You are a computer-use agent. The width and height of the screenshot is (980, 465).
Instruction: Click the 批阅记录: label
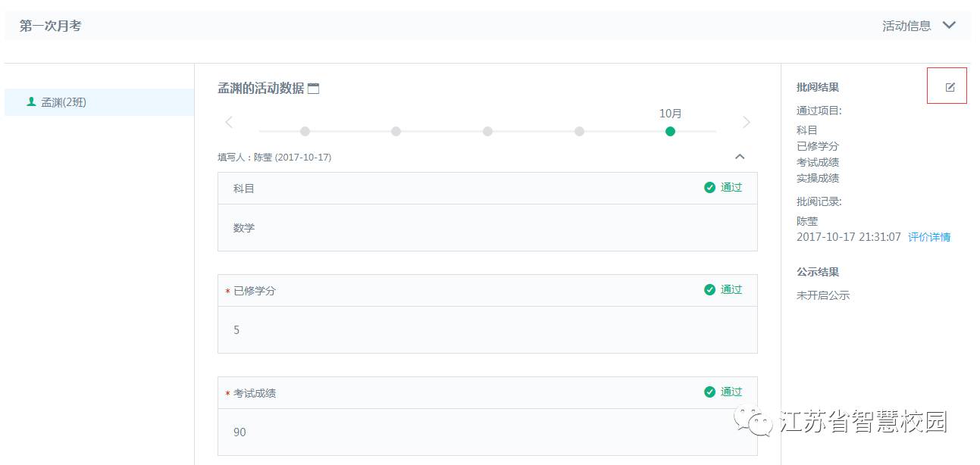(819, 201)
